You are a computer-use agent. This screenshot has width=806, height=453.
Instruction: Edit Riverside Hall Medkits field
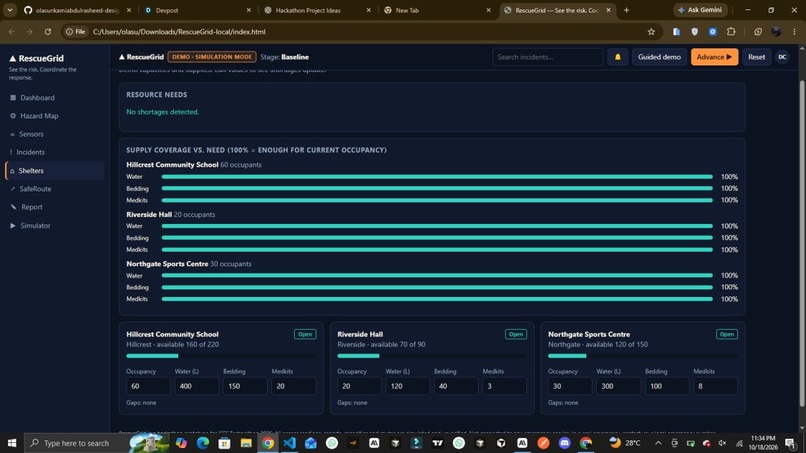click(504, 386)
